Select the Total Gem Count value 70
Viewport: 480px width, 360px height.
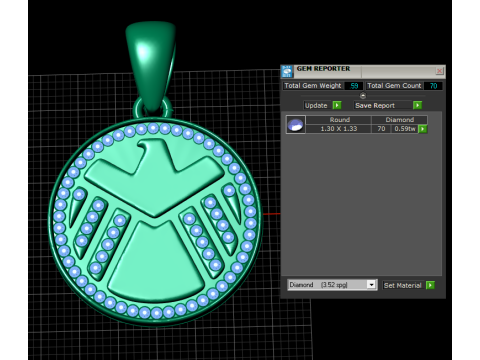click(x=433, y=86)
